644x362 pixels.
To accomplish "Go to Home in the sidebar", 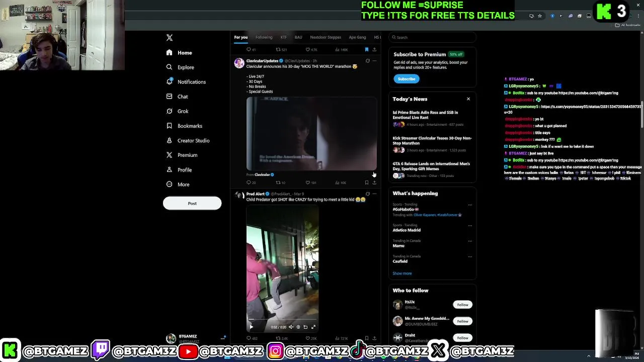I will coord(179,53).
